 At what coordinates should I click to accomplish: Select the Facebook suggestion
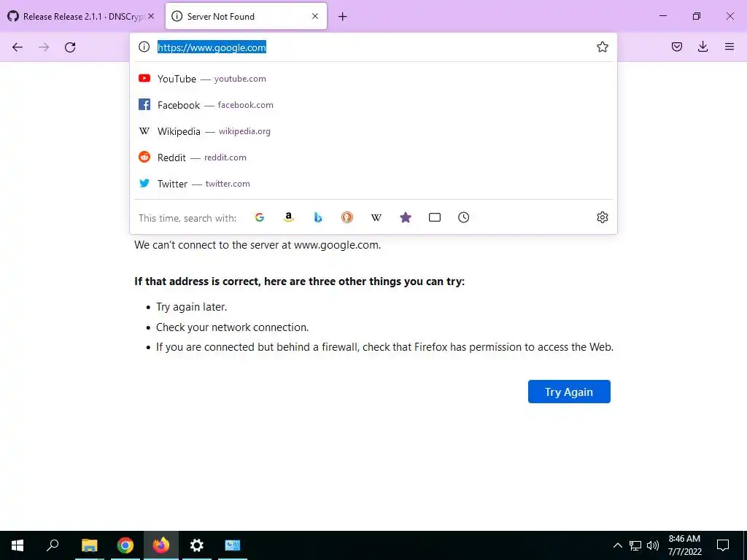373,105
